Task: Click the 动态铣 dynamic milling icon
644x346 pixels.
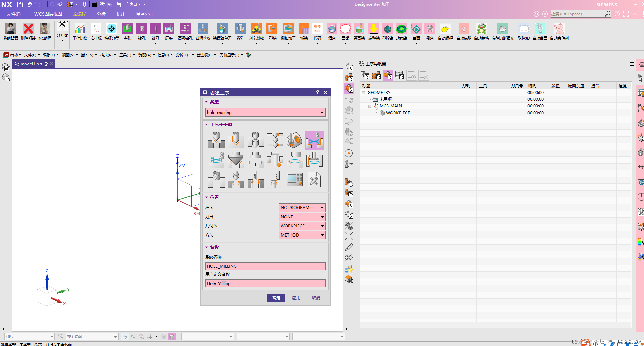Action: (402, 29)
